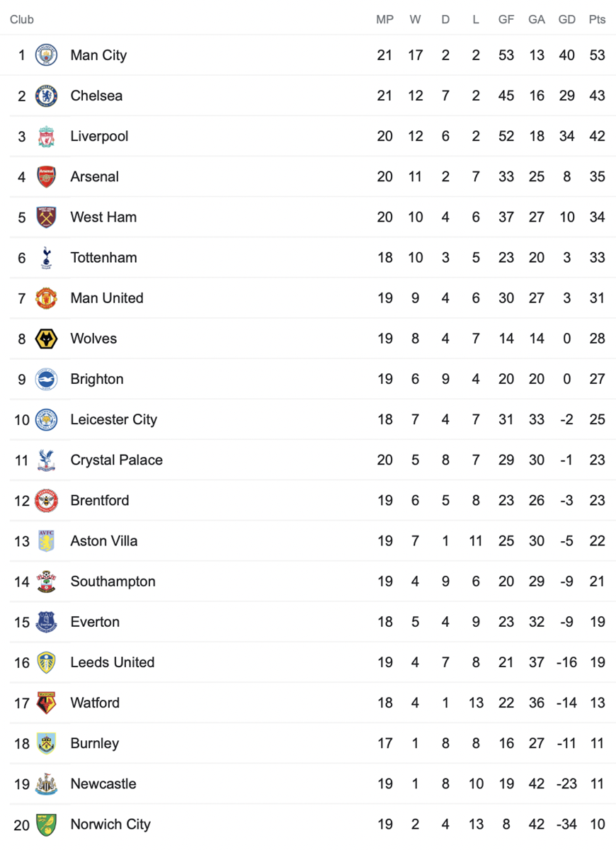The width and height of the screenshot is (616, 850).
Task: Click the Chelsea club crest
Action: (x=46, y=96)
